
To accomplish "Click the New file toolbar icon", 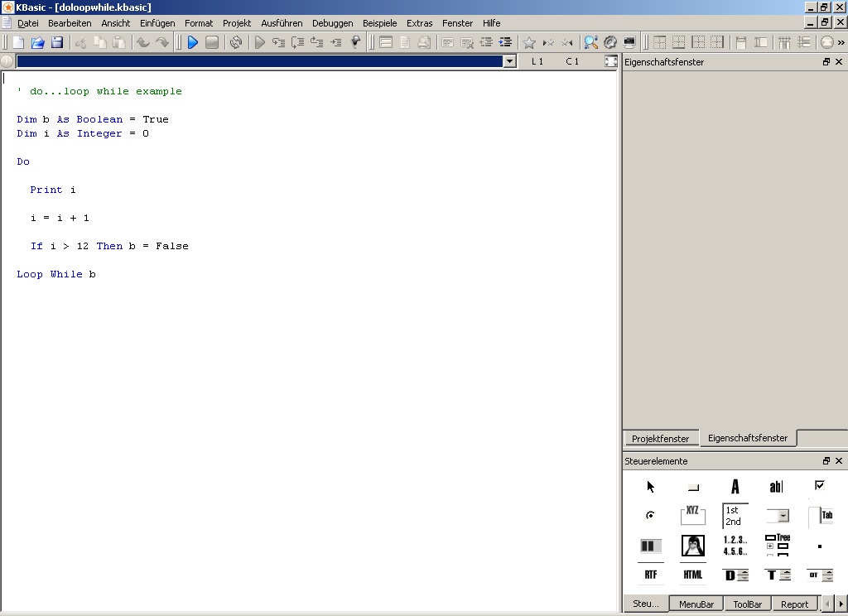I will tap(18, 42).
